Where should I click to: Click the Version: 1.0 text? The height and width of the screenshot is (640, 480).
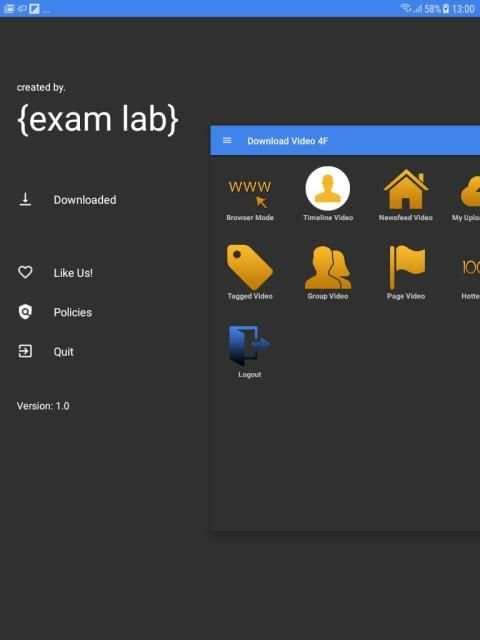(43, 406)
